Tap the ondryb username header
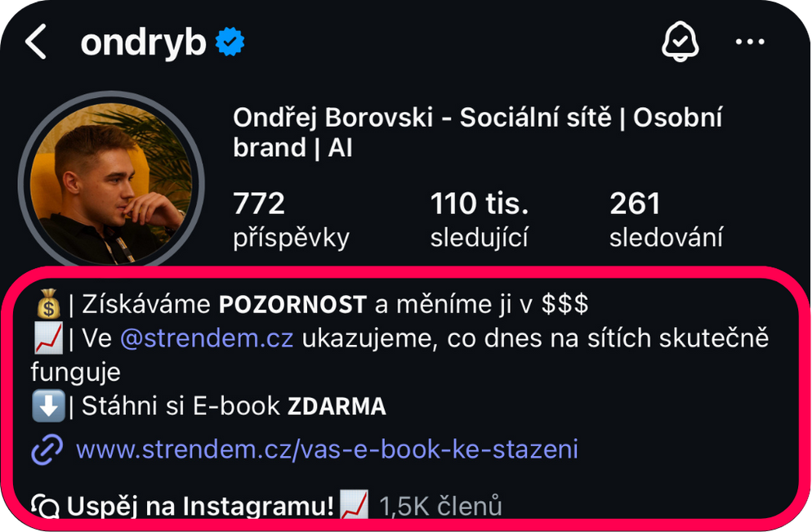This screenshot has height=532, width=812. click(x=144, y=42)
